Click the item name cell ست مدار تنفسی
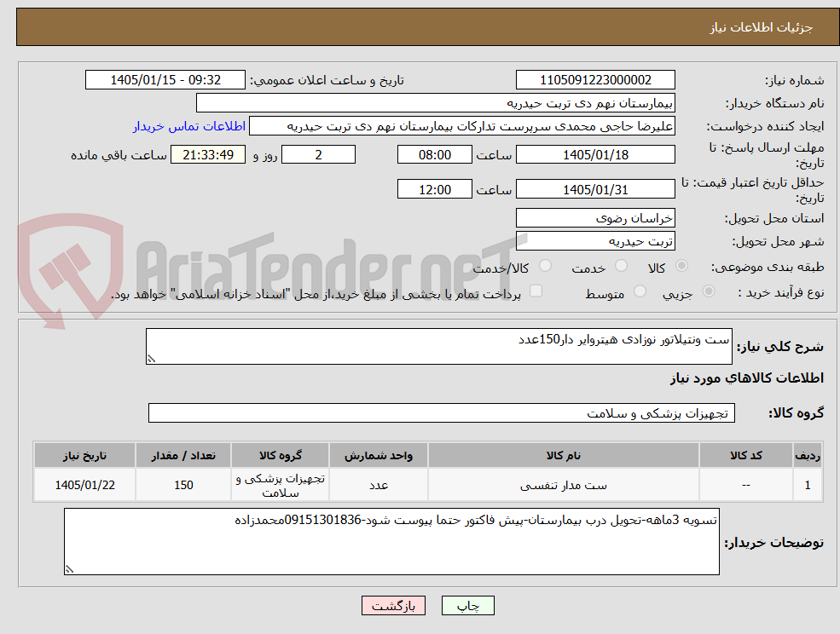This screenshot has width=840, height=634. pos(563,485)
